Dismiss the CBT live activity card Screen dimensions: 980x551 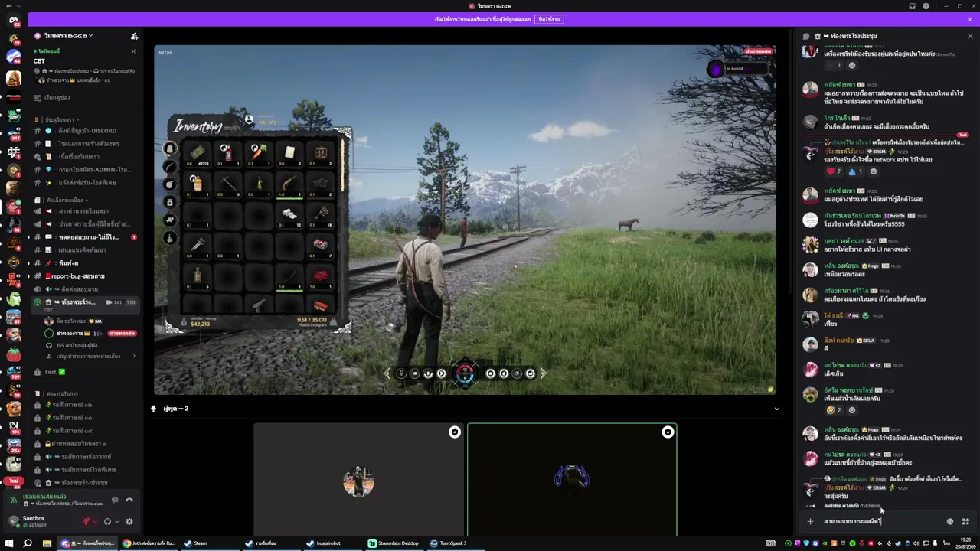click(133, 51)
